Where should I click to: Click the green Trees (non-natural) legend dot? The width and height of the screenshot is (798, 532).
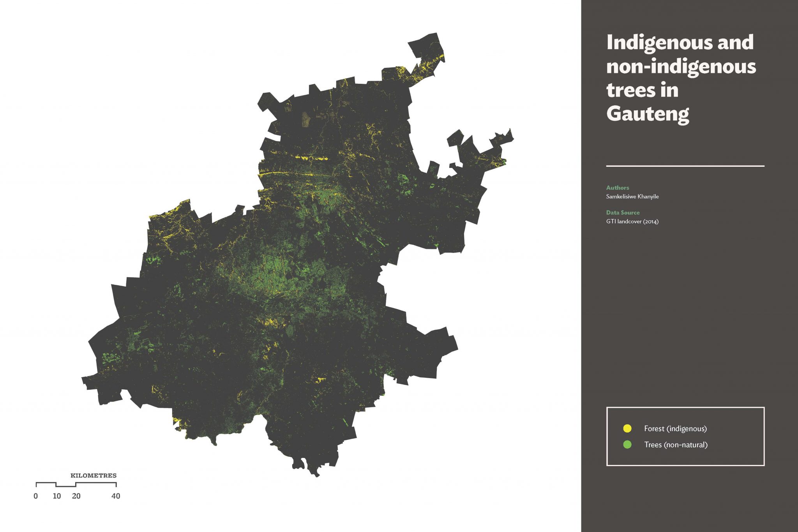click(x=627, y=444)
